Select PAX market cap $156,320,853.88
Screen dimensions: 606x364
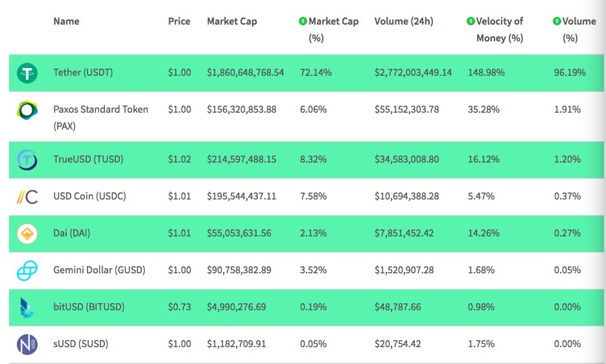(242, 109)
